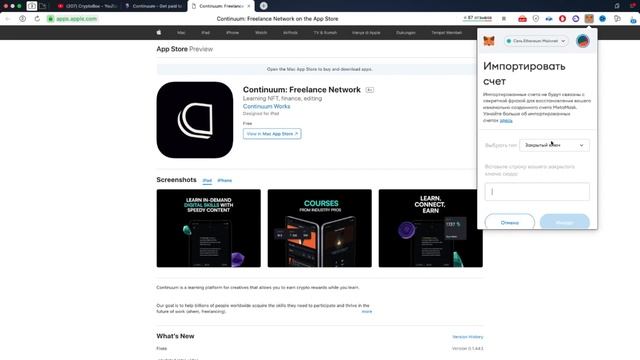Click the 'Отмена' cancel button
Image resolution: width=640 pixels, height=360 pixels.
tap(509, 222)
